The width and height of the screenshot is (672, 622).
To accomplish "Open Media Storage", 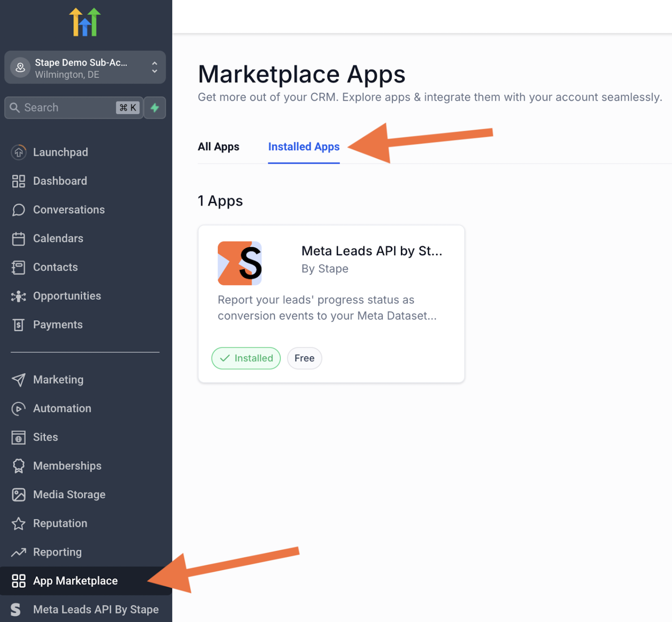I will (x=19, y=494).
